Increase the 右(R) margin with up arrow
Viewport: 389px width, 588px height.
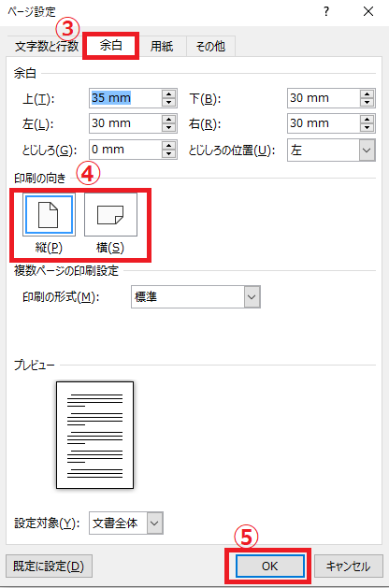367,120
